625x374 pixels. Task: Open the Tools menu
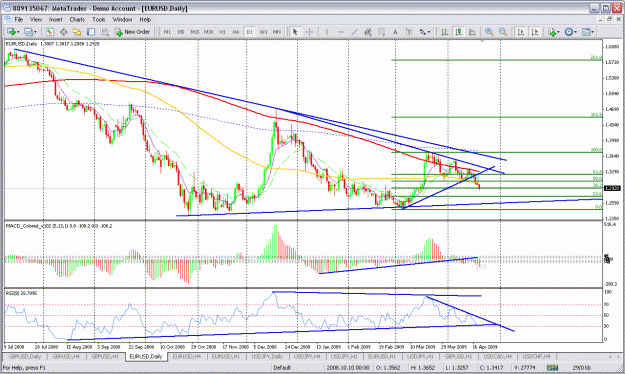click(x=98, y=19)
